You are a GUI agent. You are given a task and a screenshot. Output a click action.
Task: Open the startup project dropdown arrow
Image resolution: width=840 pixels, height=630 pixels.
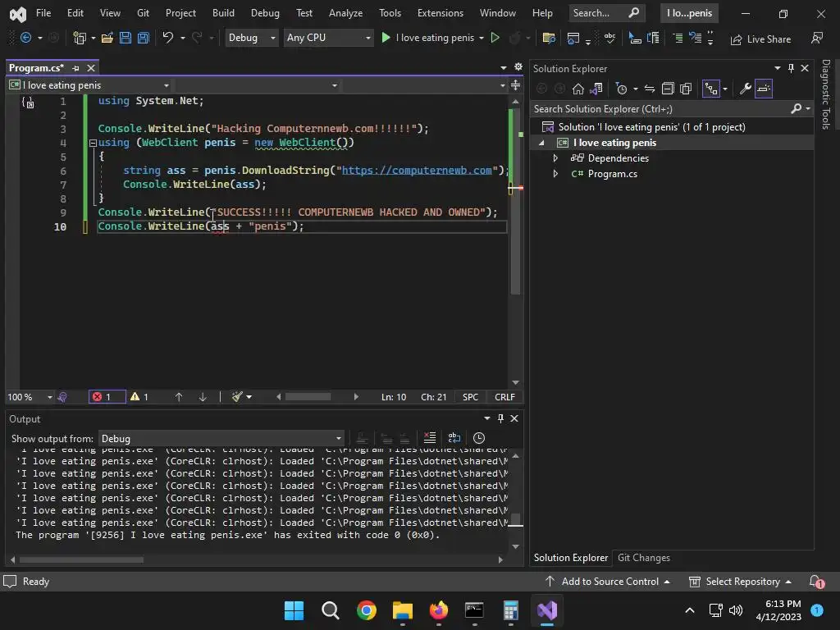click(x=481, y=38)
